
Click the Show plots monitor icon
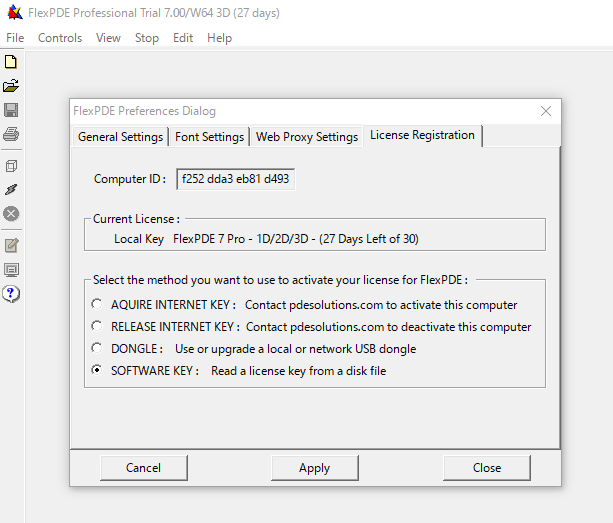click(x=12, y=269)
